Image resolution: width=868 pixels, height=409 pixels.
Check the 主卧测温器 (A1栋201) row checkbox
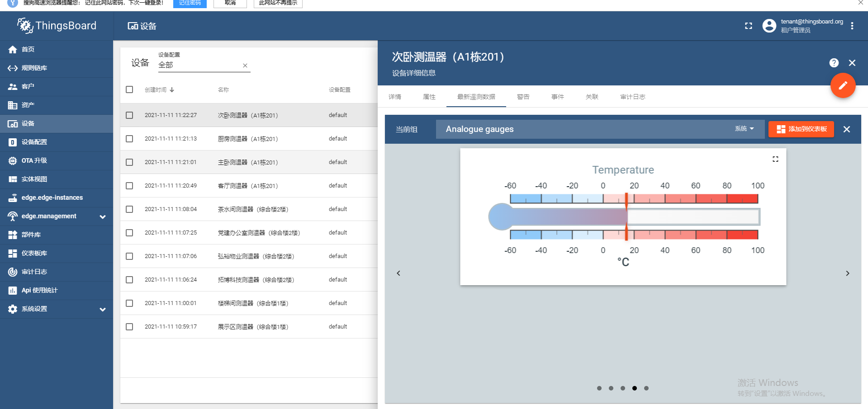(129, 162)
